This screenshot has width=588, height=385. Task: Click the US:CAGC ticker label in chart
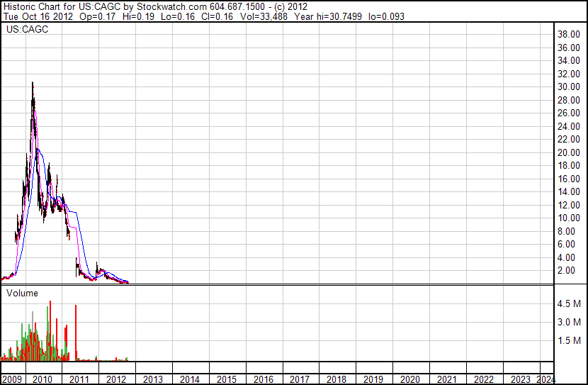tap(23, 30)
